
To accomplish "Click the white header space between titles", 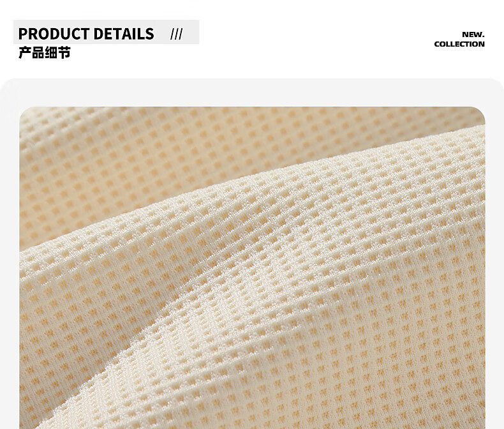I will pos(315,38).
